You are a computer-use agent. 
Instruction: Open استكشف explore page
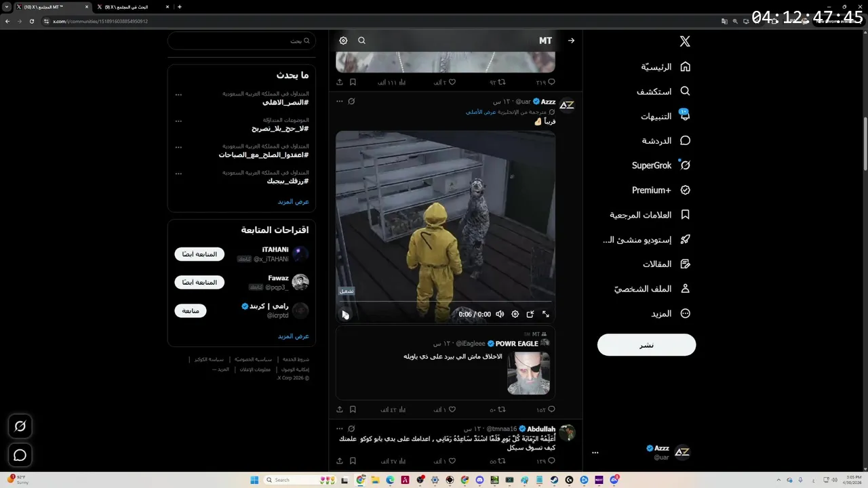coord(663,91)
